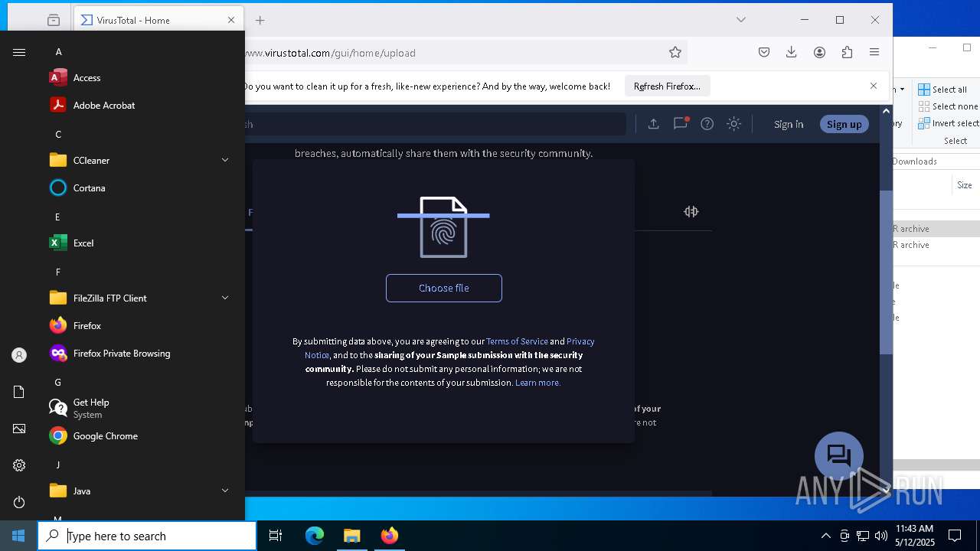Select the VirusTotal - Home tab
Viewport: 980px width, 551px height.
(158, 20)
